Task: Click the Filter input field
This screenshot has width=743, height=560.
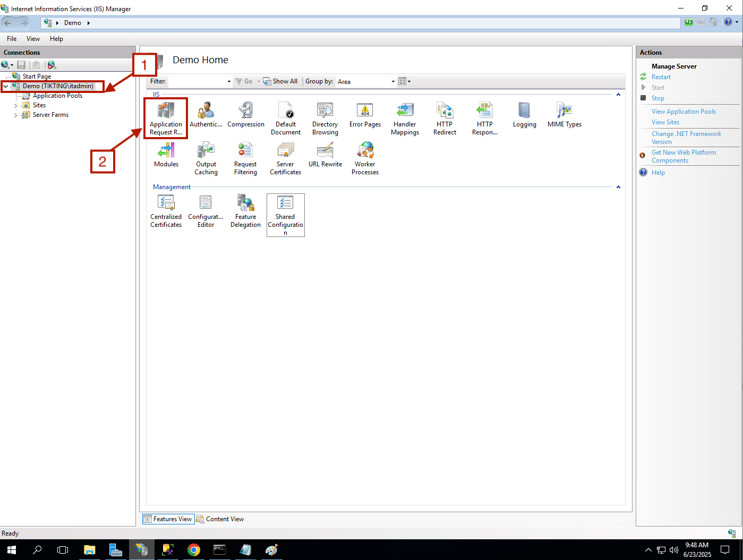Action: 197,82
